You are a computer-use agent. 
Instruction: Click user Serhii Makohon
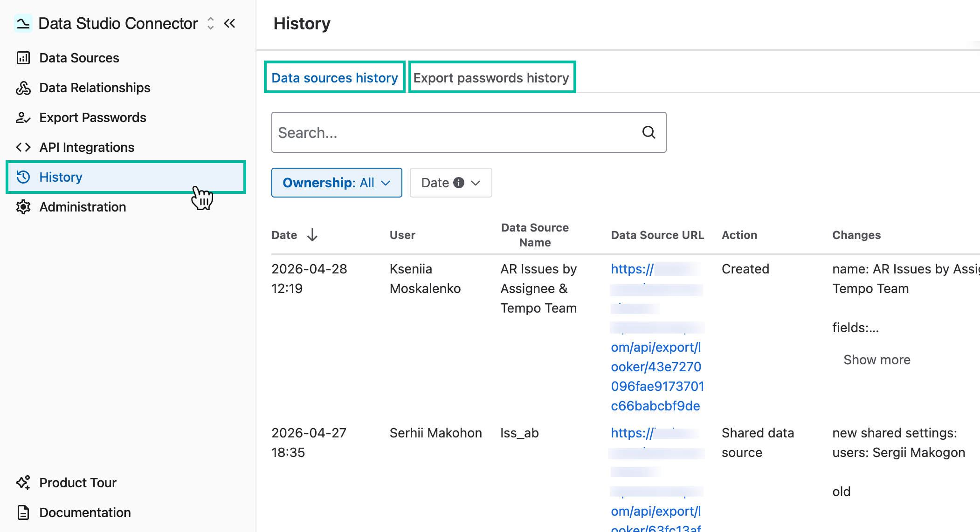click(436, 433)
